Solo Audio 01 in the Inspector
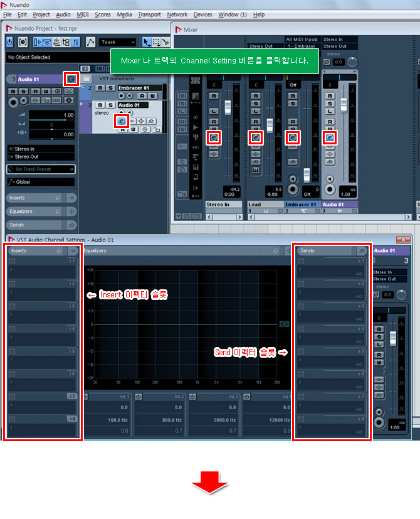 point(23,92)
